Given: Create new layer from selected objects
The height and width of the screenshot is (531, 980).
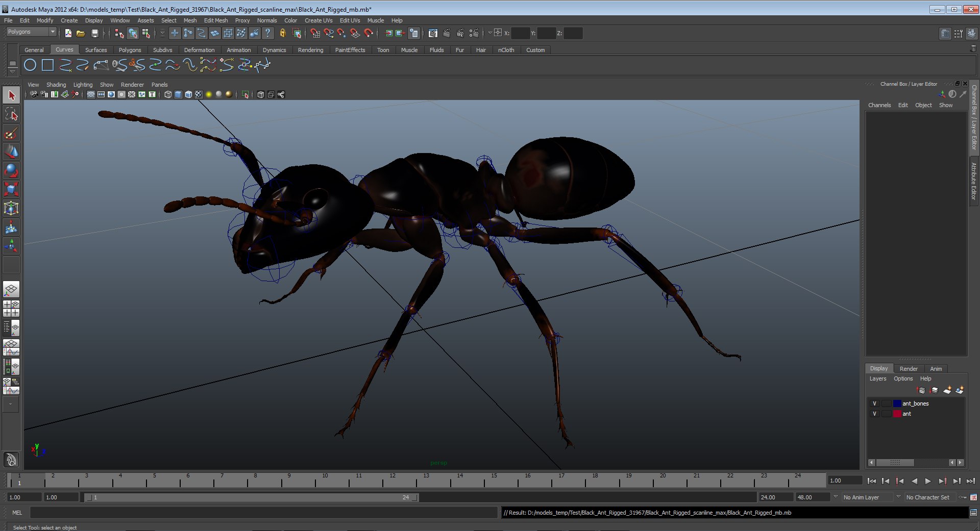Looking at the screenshot, I should pyautogui.click(x=960, y=390).
